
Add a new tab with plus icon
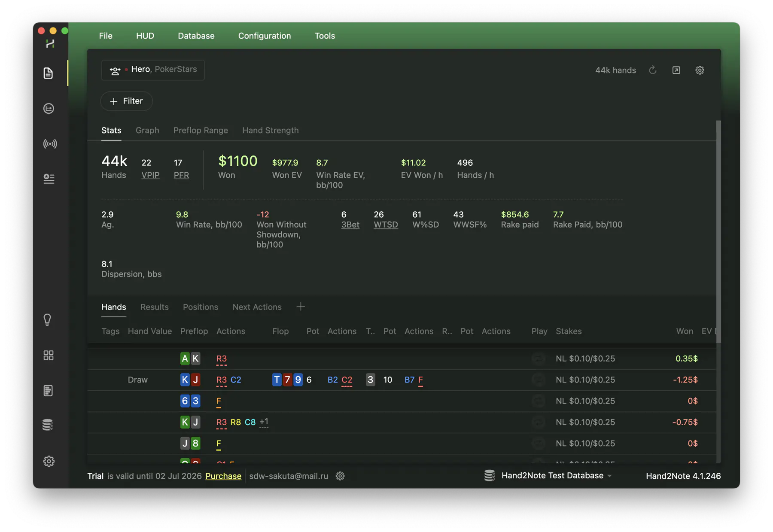[x=301, y=307]
